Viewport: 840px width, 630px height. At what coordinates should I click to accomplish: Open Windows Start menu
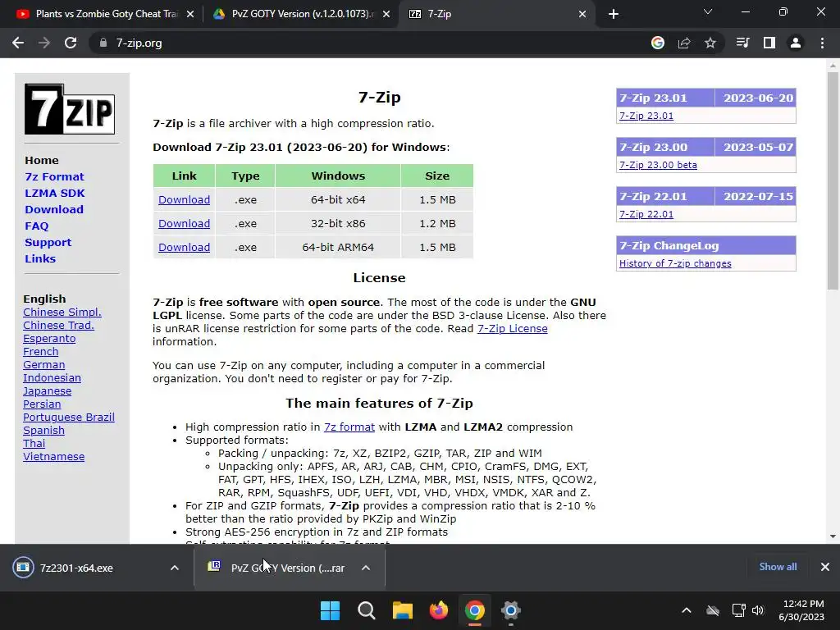[x=330, y=610]
